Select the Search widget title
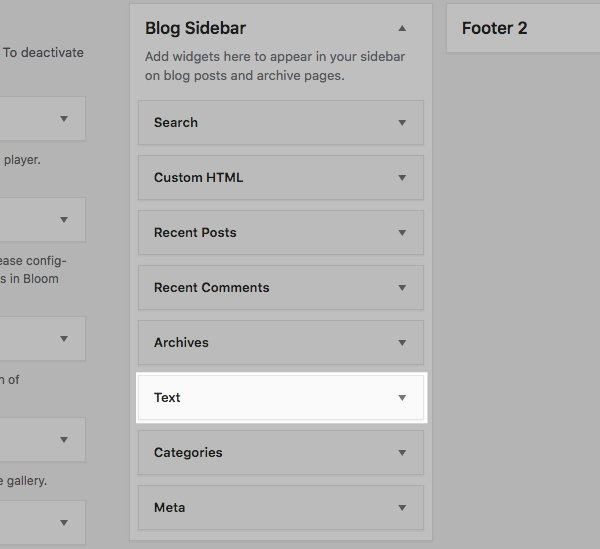This screenshot has height=549, width=600. tap(176, 123)
